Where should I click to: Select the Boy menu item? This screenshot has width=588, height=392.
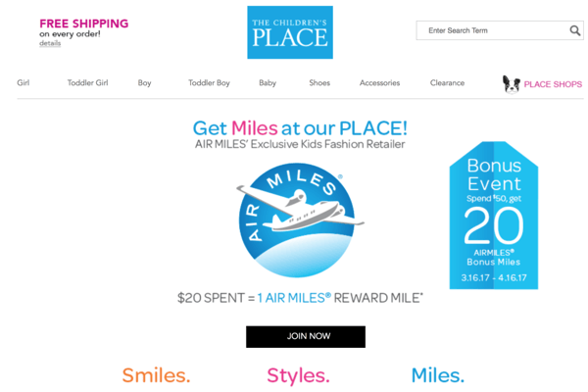[x=144, y=83]
